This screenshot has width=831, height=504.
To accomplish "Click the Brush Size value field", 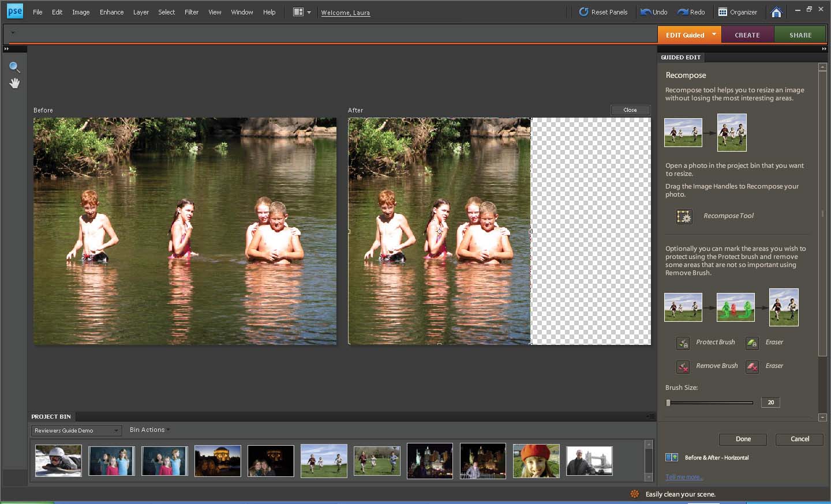I will coord(770,403).
